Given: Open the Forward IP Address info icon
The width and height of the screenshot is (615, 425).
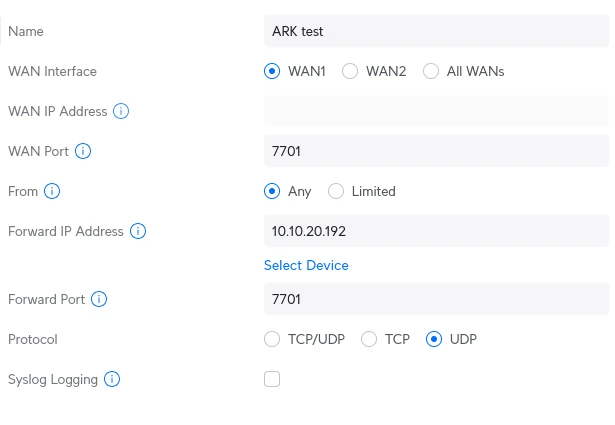Looking at the screenshot, I should [138, 231].
